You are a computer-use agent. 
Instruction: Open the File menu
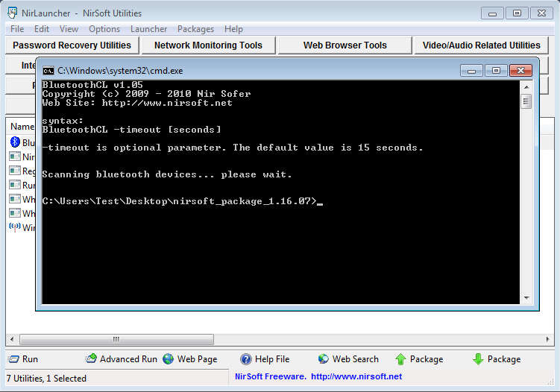pyautogui.click(x=17, y=29)
